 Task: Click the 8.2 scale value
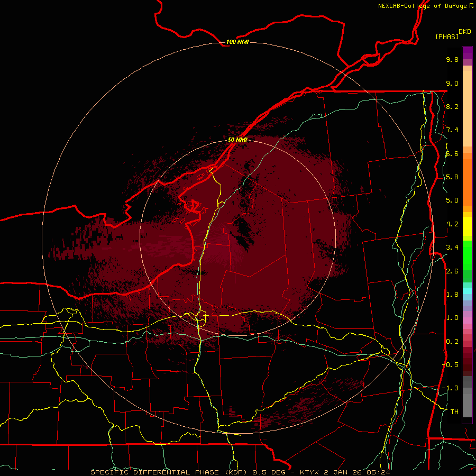click(x=452, y=106)
